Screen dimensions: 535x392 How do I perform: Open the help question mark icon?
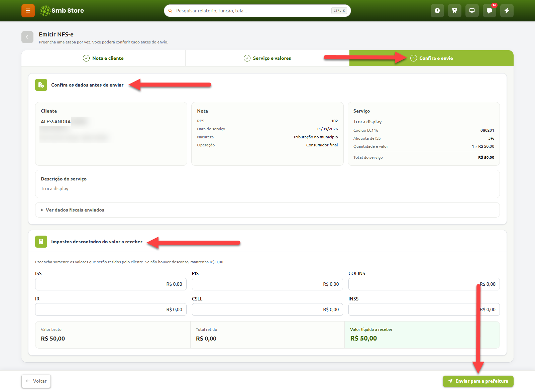click(437, 11)
